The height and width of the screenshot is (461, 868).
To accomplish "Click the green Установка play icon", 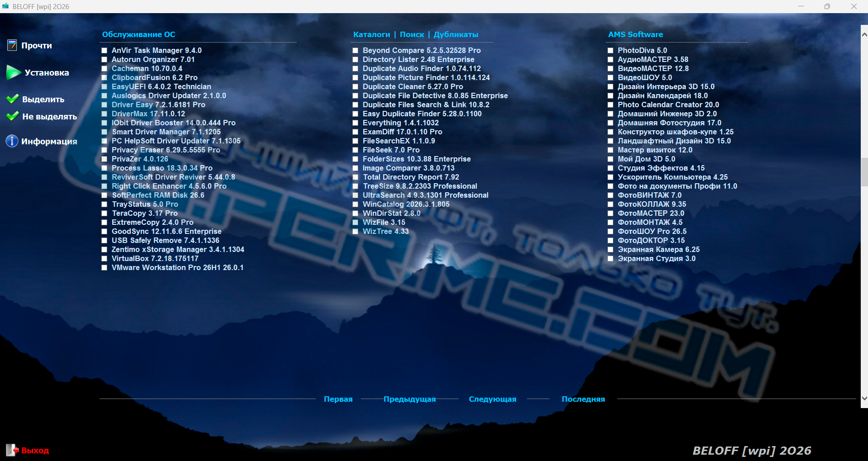I will tap(14, 72).
